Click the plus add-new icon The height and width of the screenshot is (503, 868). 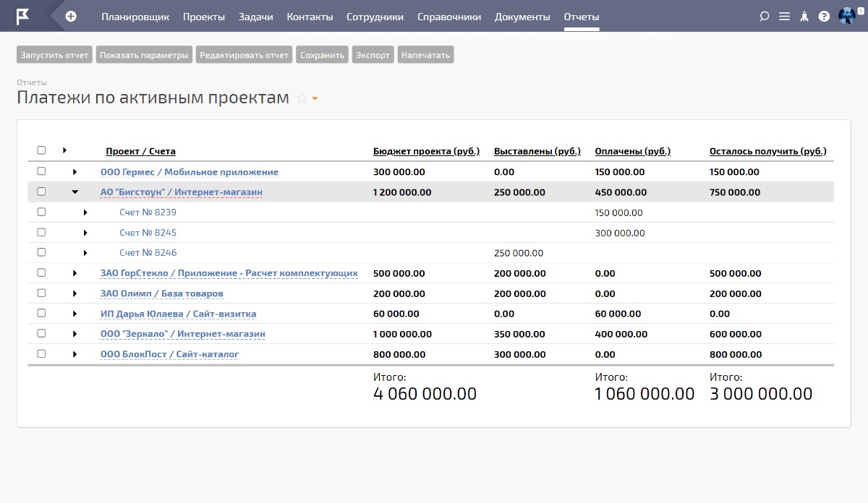tap(71, 16)
